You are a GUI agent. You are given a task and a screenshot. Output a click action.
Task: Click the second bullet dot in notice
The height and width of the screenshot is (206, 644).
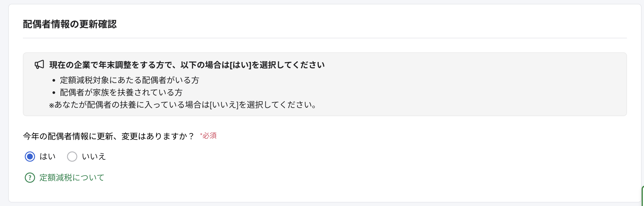click(x=54, y=93)
